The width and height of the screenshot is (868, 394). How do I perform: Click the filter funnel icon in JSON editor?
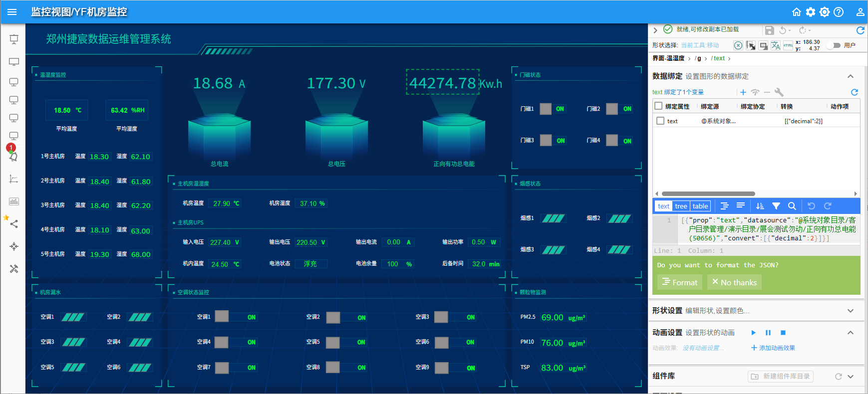tap(776, 206)
